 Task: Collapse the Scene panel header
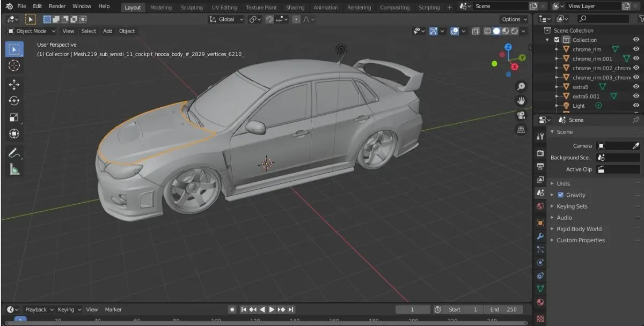pyautogui.click(x=565, y=132)
